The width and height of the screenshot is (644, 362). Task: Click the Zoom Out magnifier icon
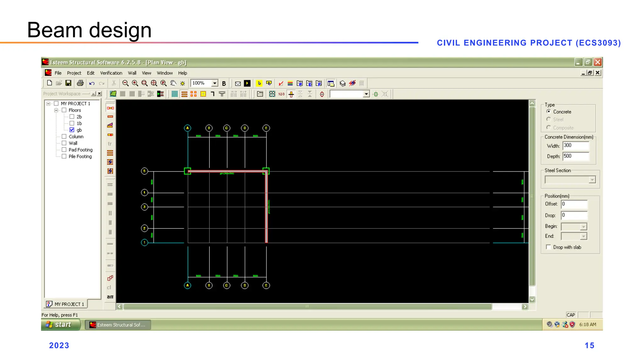[x=125, y=83]
